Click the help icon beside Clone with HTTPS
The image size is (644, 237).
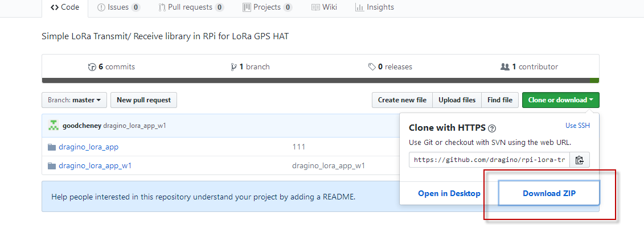(492, 128)
